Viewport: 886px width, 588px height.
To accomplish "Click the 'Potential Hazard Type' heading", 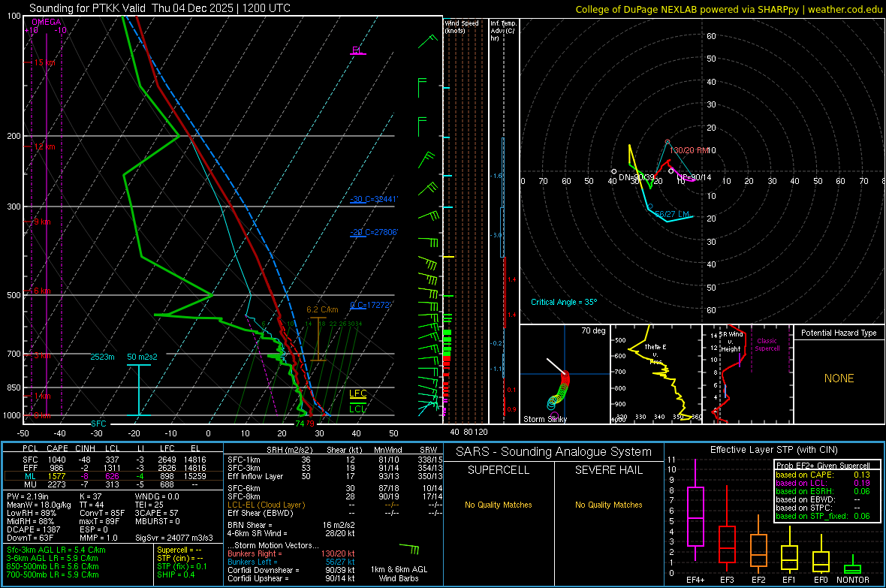I will [x=839, y=333].
